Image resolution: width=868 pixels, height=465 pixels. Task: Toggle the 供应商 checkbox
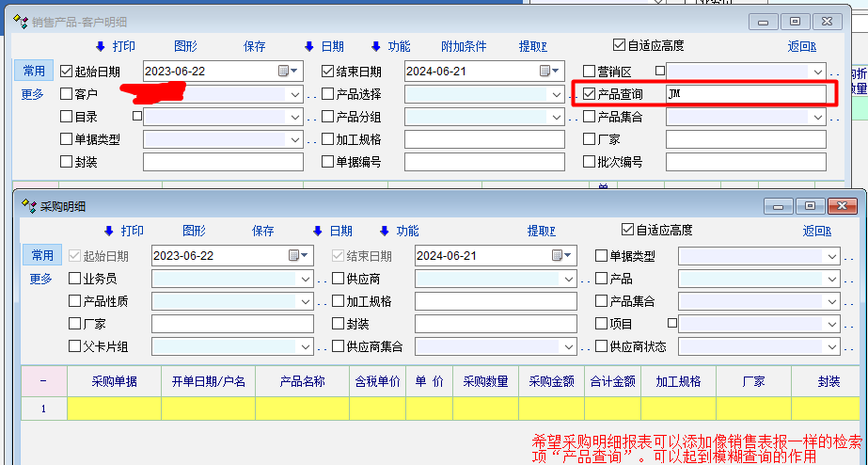click(x=339, y=279)
